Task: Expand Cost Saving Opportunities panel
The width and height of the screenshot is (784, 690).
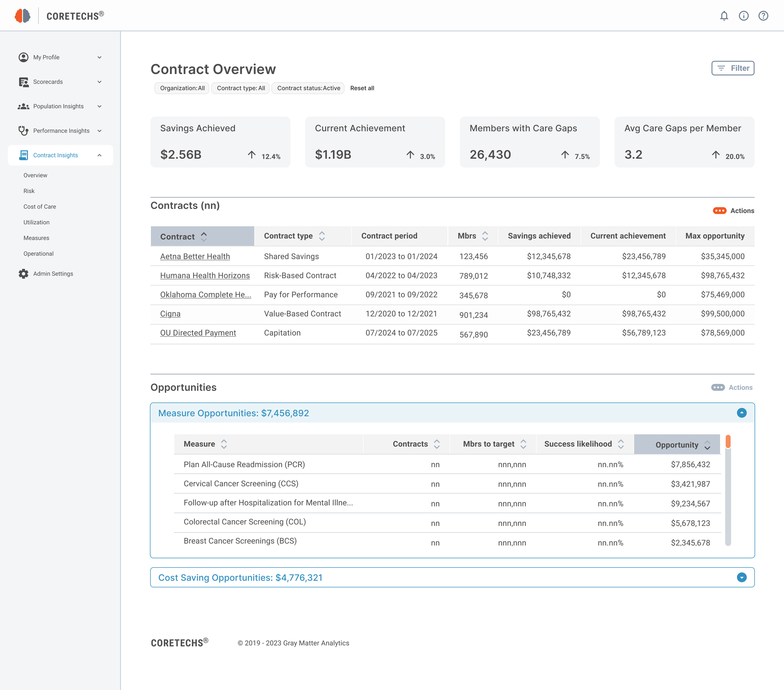Action: pyautogui.click(x=741, y=578)
